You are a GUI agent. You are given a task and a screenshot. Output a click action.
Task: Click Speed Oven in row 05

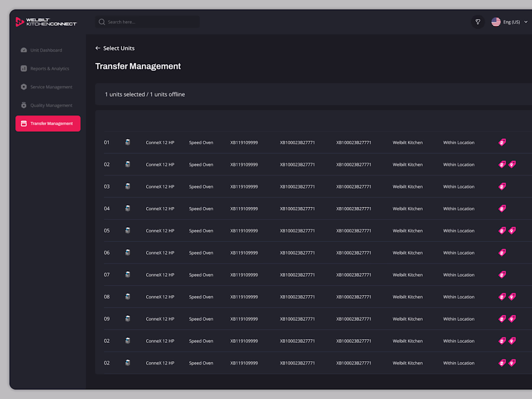tap(201, 231)
